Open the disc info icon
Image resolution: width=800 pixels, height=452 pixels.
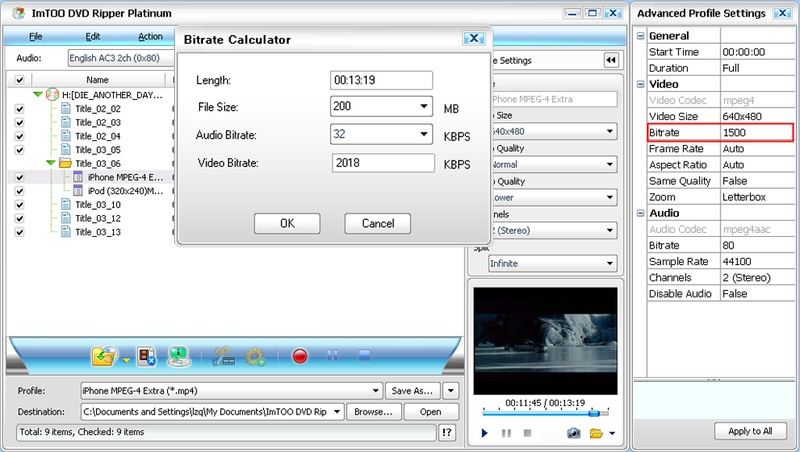[x=179, y=356]
